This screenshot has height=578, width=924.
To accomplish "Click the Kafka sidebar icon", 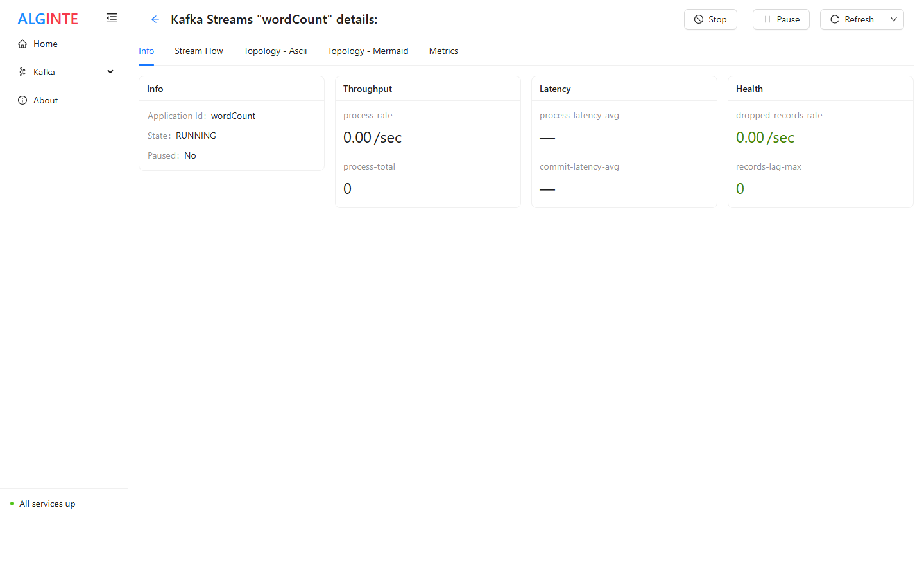I will [22, 72].
